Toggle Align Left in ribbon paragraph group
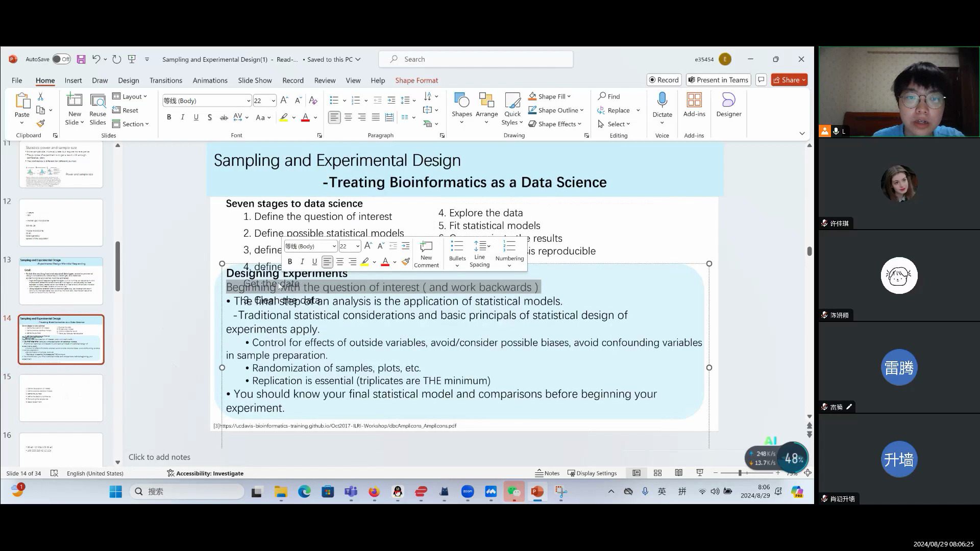Screen dimensions: 980x551 (334, 117)
